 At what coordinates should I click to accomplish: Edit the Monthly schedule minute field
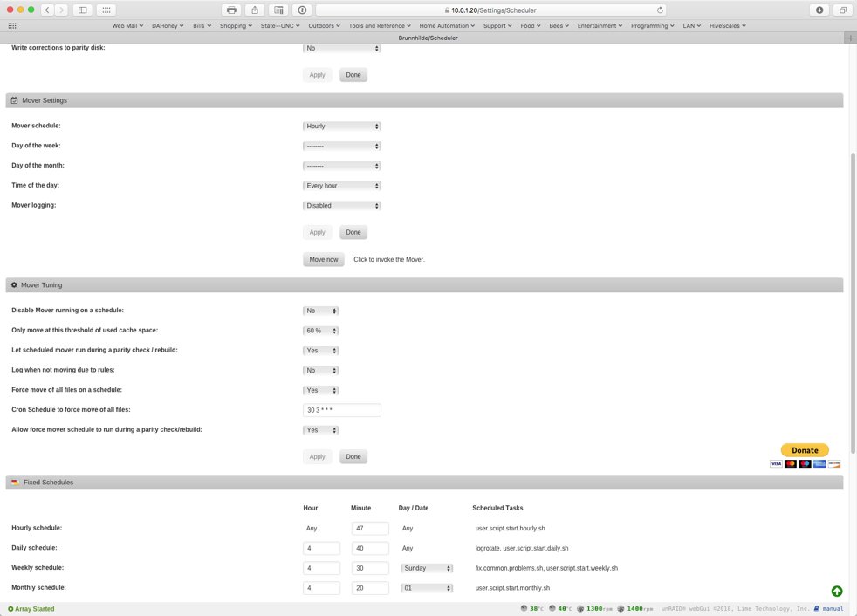[x=370, y=588]
